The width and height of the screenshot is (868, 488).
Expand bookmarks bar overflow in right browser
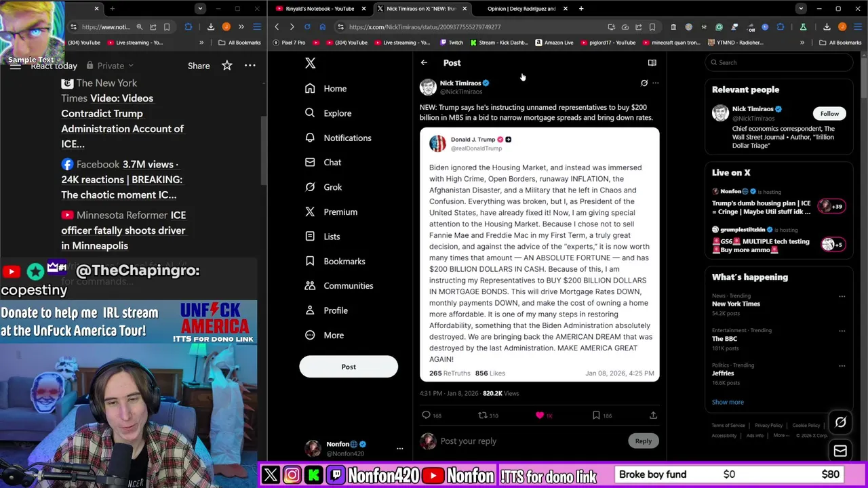[802, 42]
